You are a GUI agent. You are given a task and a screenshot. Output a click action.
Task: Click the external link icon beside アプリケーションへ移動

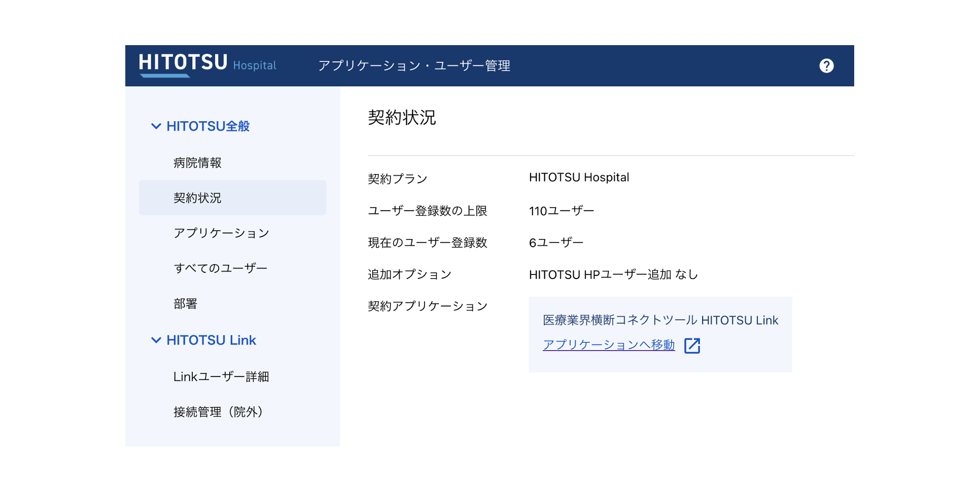pyautogui.click(x=692, y=345)
